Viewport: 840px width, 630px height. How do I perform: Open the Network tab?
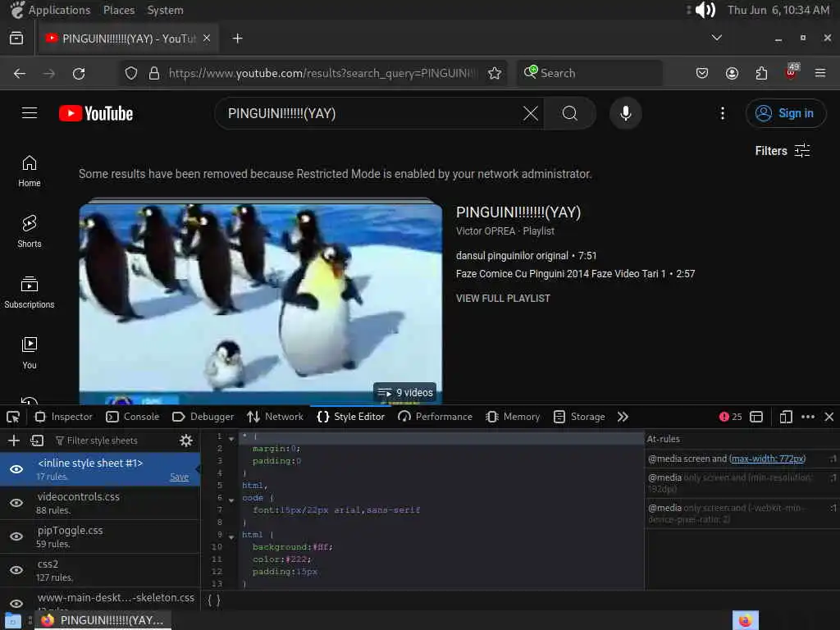276,417
